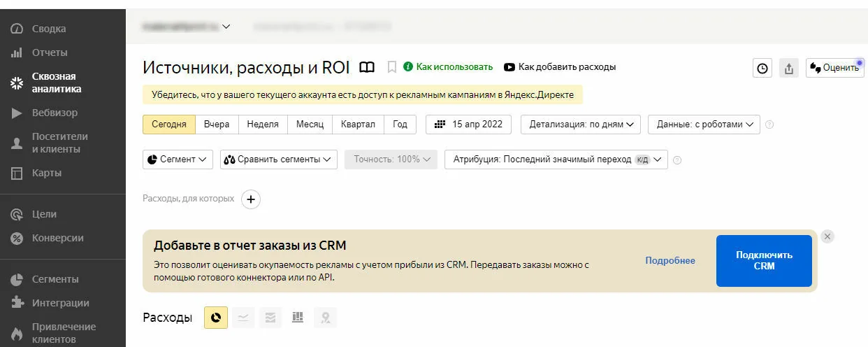Viewport: 868px width, 347px height.
Task: Open Сводка in the sidebar
Action: pos(49,29)
